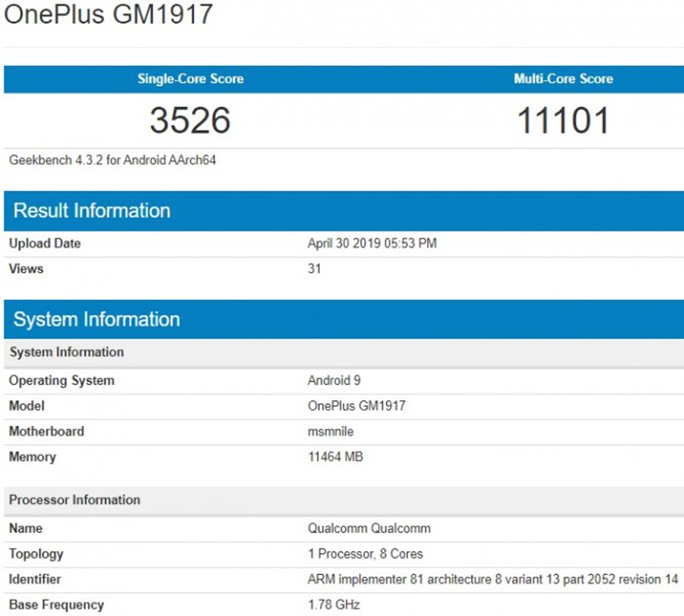Select the model value 'OnePlus GM1917' in table
Viewport: 684px width, 616px height.
pyautogui.click(x=357, y=406)
